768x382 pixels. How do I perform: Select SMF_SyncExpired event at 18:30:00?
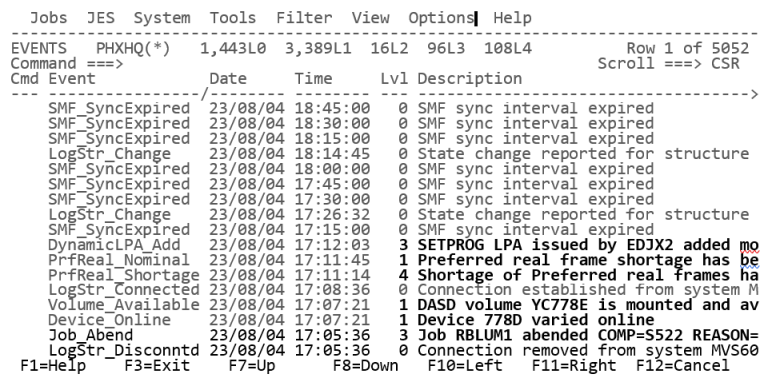tap(119, 124)
